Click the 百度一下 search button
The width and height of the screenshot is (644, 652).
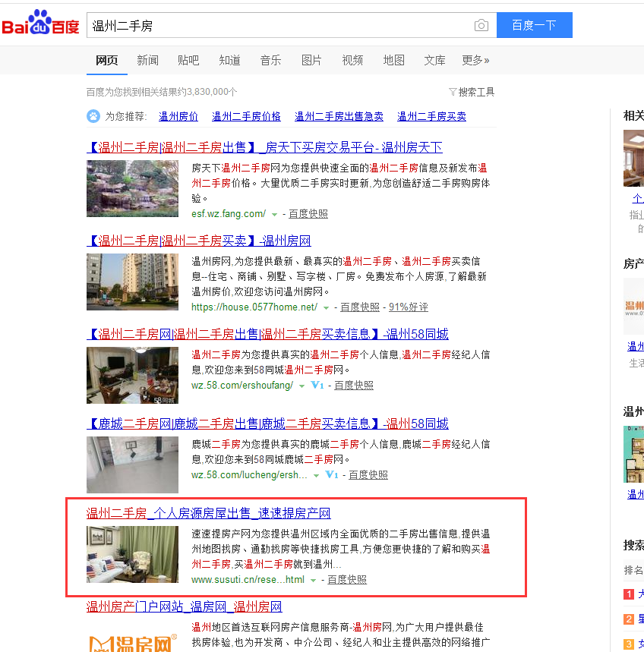pos(534,25)
